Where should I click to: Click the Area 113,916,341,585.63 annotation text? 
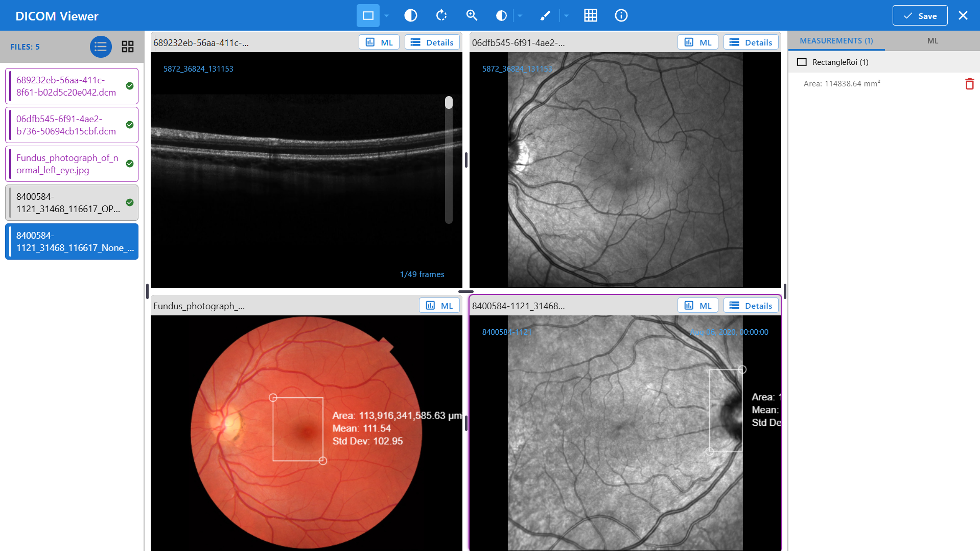(x=397, y=416)
